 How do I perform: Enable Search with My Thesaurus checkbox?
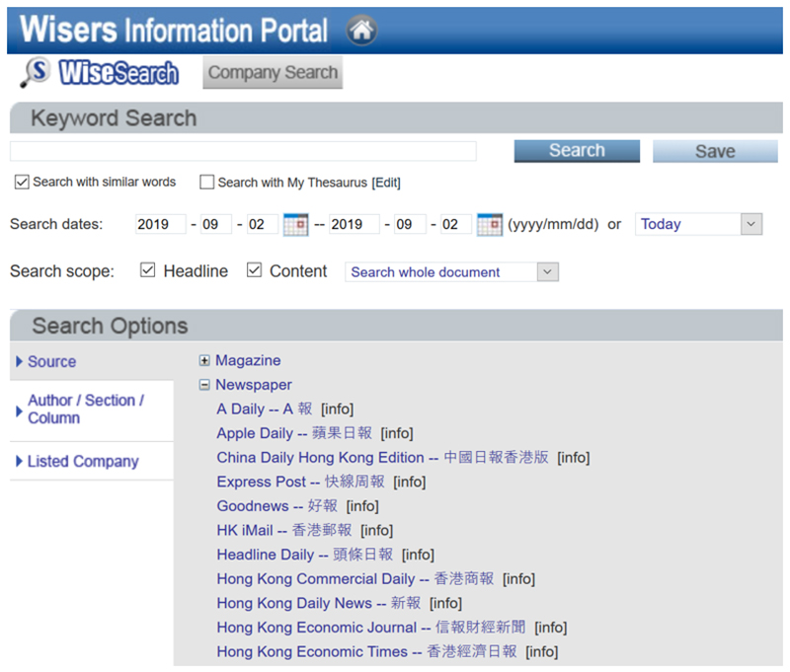point(206,183)
